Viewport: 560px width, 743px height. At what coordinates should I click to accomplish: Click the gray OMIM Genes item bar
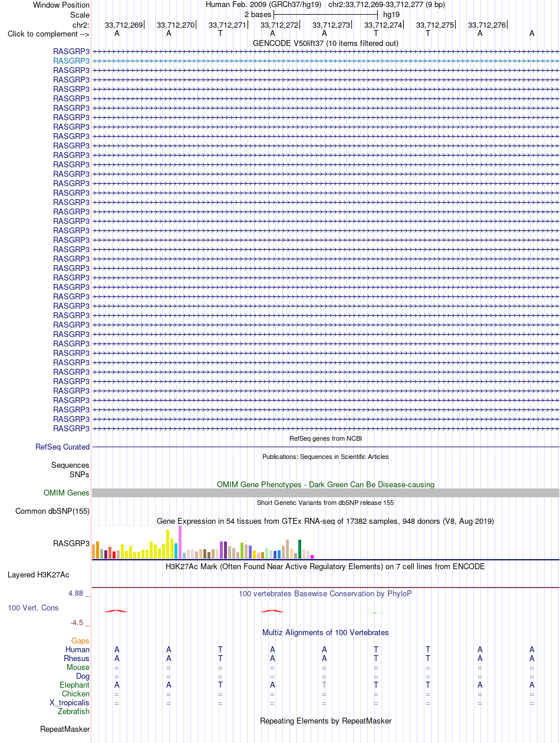click(325, 493)
